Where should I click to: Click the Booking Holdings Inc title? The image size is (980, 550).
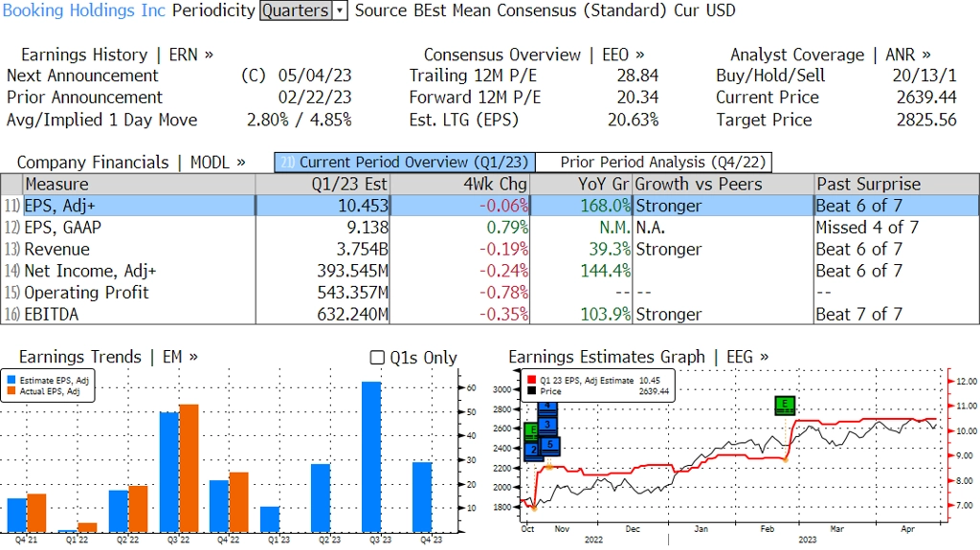[84, 11]
